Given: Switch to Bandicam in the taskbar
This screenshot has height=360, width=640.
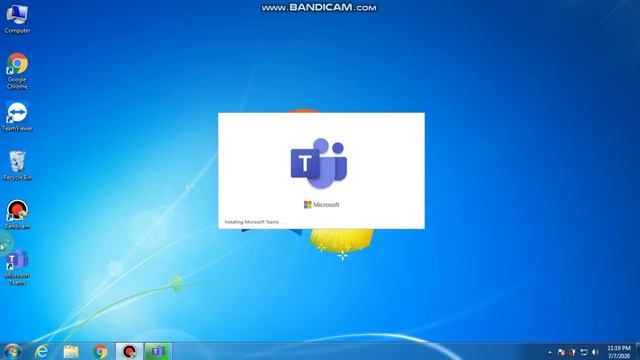Looking at the screenshot, I should [129, 351].
